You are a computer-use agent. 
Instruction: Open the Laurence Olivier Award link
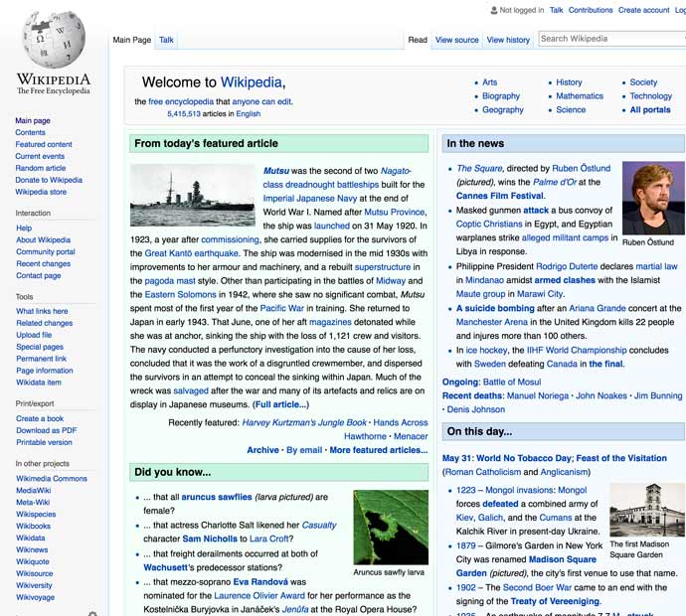(259, 596)
